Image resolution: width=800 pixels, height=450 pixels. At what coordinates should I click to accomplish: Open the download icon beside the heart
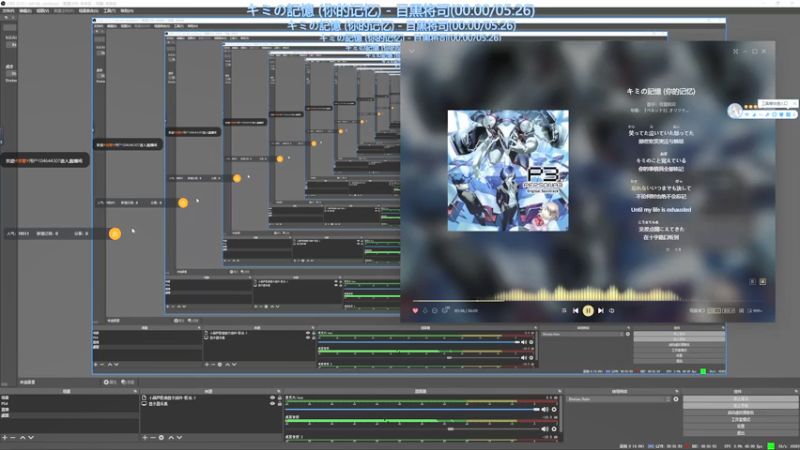point(425,310)
